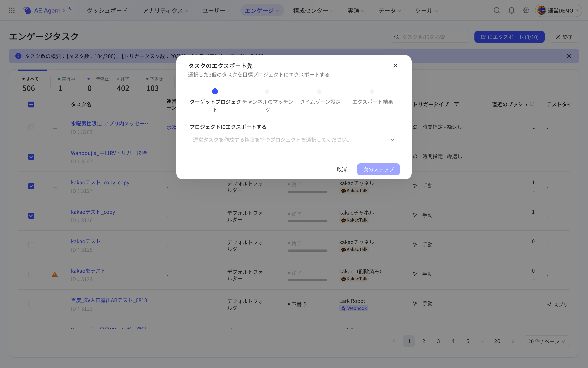Open the settings gear icon

(x=526, y=10)
